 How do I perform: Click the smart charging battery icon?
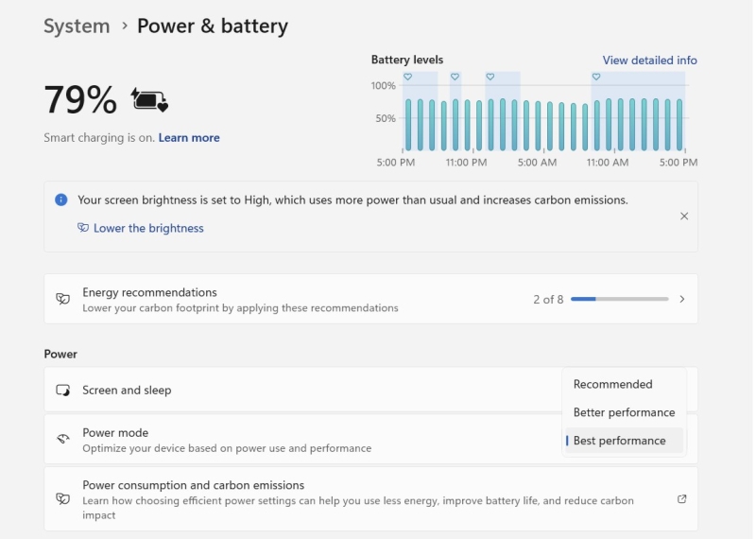(x=149, y=100)
